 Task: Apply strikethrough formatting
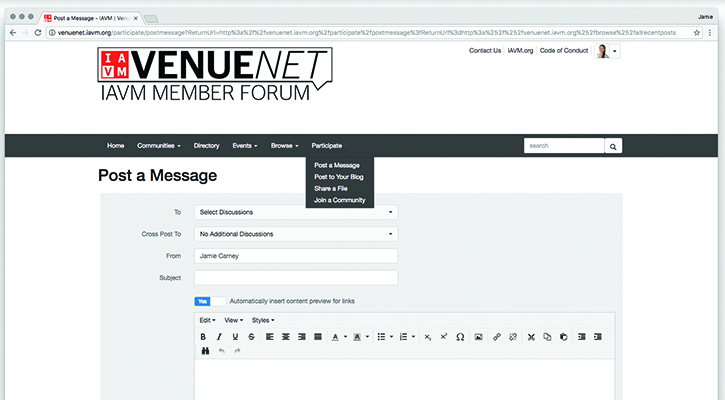tap(252, 337)
